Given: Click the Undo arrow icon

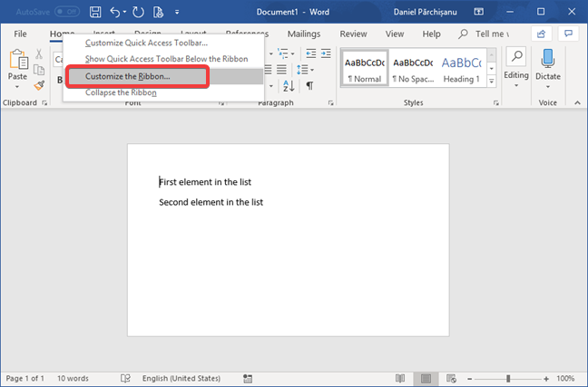Looking at the screenshot, I should [114, 12].
